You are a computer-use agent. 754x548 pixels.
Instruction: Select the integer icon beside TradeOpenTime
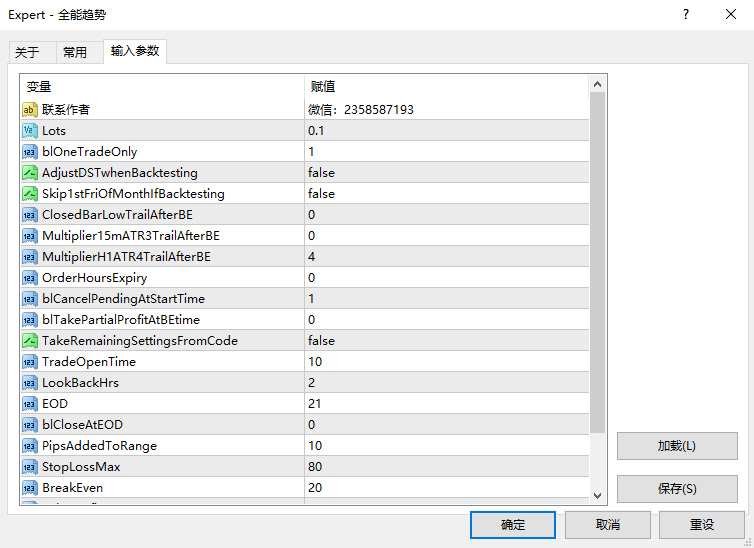tap(30, 362)
